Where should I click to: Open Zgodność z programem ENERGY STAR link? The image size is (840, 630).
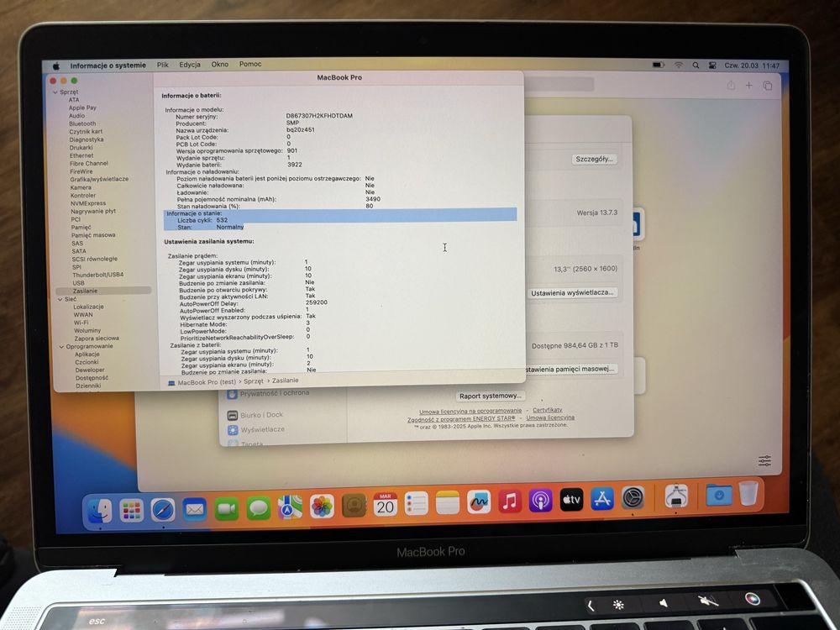coord(461,419)
